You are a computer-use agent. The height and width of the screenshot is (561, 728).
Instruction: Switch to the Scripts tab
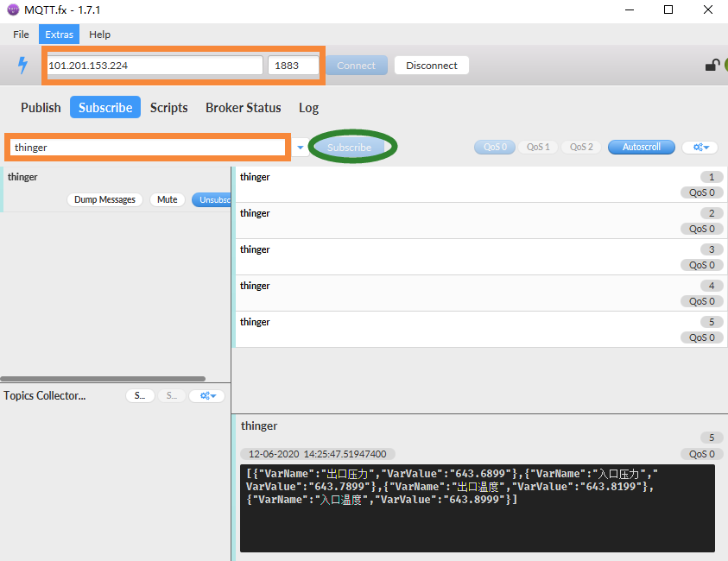[x=169, y=108]
